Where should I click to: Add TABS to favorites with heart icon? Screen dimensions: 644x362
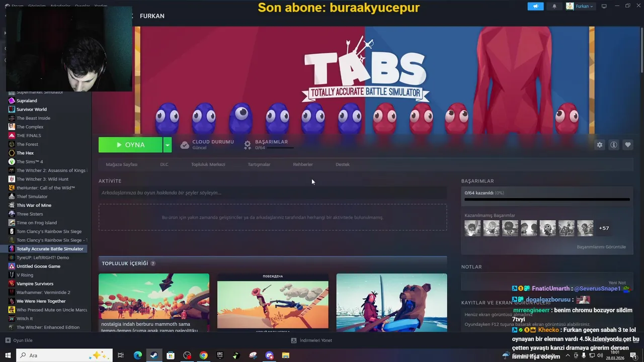pyautogui.click(x=628, y=145)
